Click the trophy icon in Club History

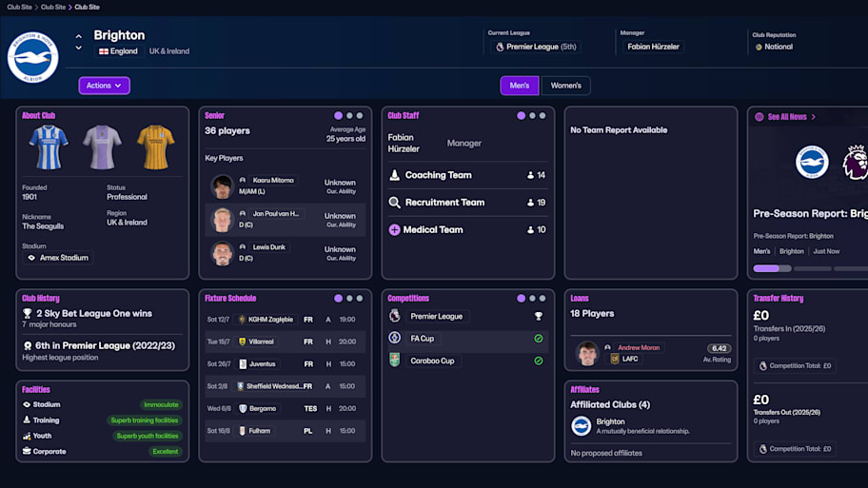pos(27,314)
